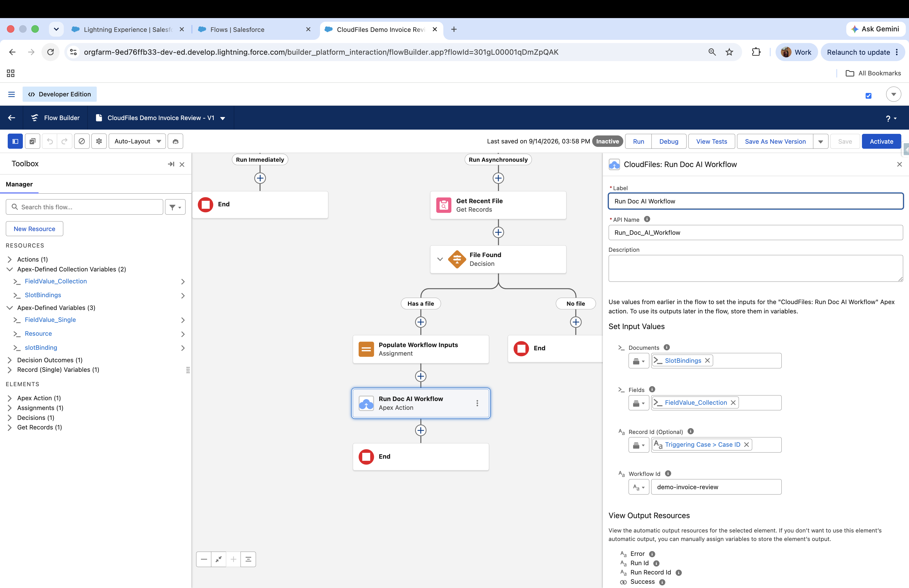Click the New Resource button
Screen dimensions: 909x588
pyautogui.click(x=34, y=229)
